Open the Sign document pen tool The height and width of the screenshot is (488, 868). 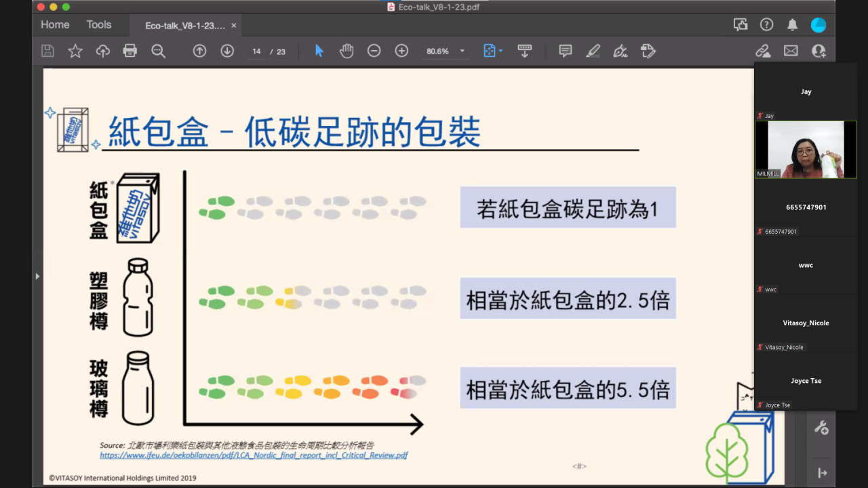(620, 51)
